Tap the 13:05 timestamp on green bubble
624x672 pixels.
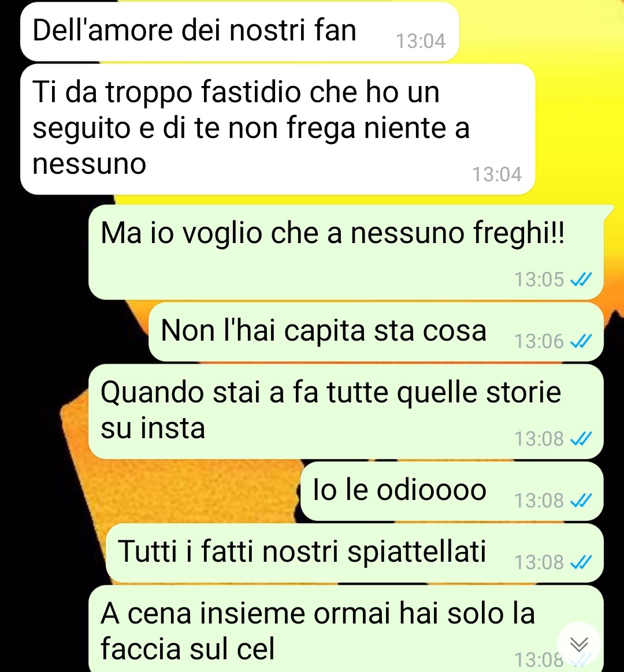click(x=539, y=280)
